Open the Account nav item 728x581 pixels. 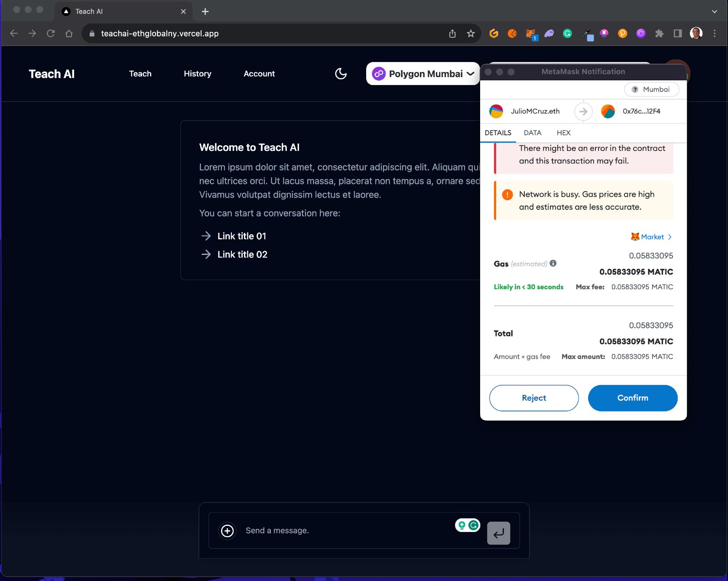[259, 74]
